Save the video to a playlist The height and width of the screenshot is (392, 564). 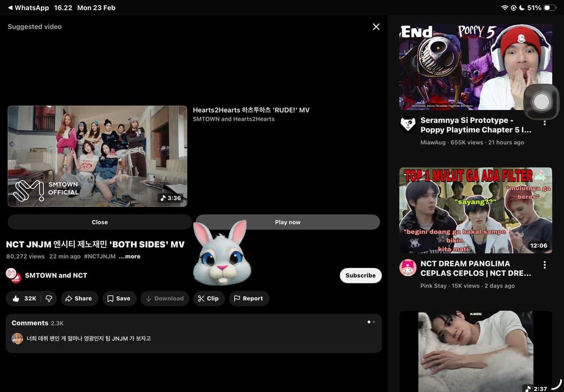click(x=119, y=298)
